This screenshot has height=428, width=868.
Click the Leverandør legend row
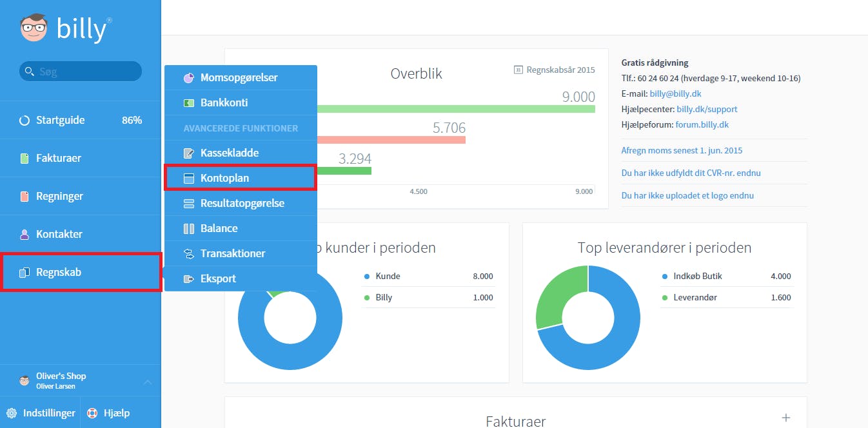point(726,298)
